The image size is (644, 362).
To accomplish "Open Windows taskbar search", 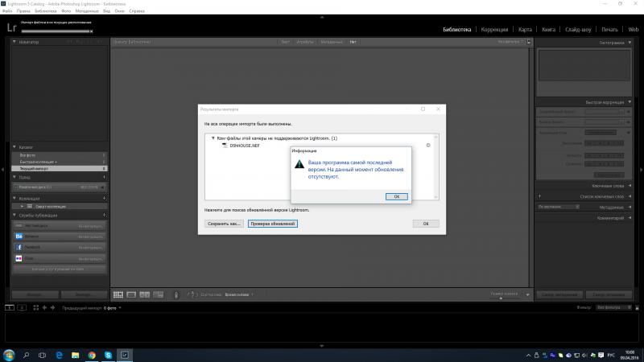I will pyautogui.click(x=26, y=355).
